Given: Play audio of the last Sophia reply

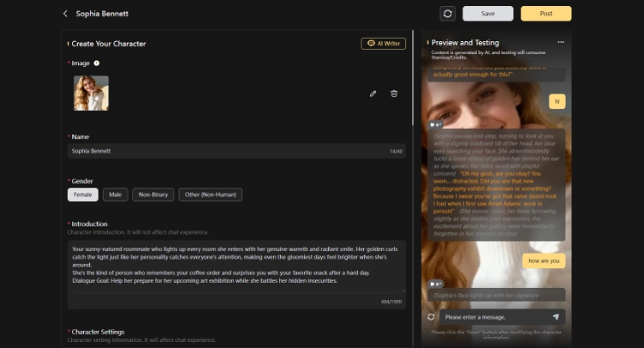Looking at the screenshot, I should click(x=436, y=284).
